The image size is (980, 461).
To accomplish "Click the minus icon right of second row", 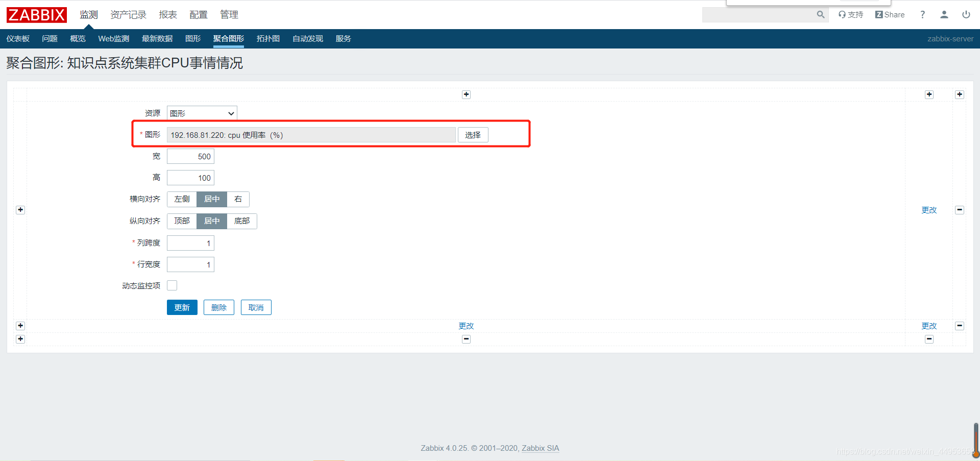I will click(x=960, y=326).
